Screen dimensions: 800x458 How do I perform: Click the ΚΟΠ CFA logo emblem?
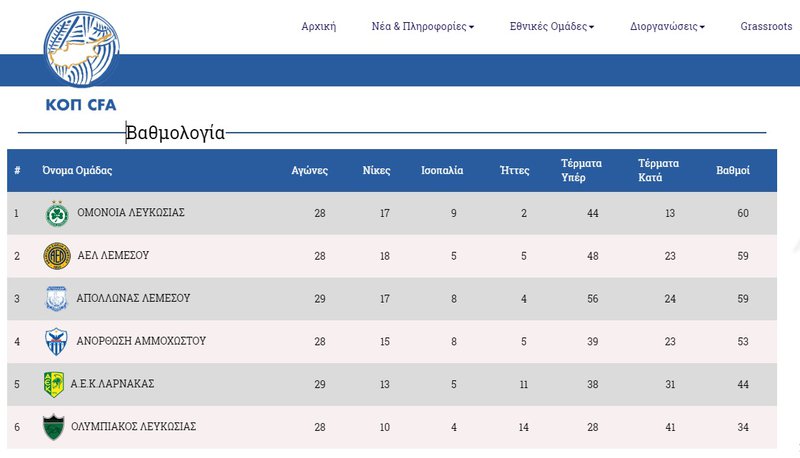tap(82, 49)
